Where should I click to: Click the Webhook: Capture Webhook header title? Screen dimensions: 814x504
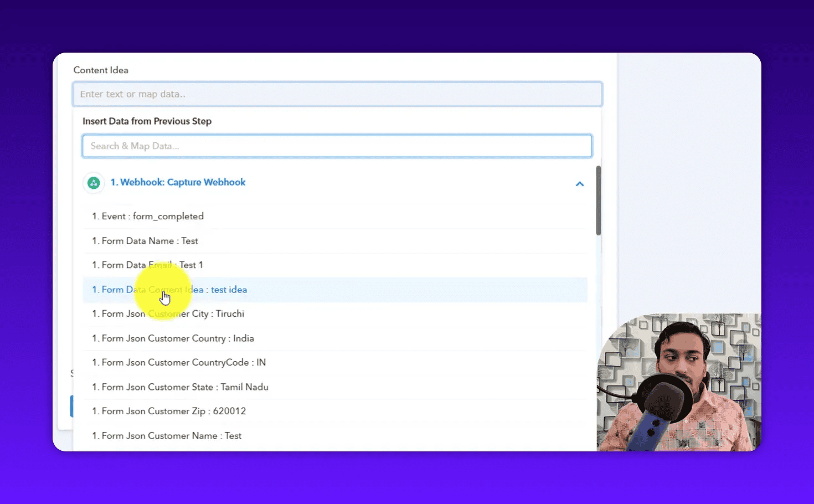[177, 182]
